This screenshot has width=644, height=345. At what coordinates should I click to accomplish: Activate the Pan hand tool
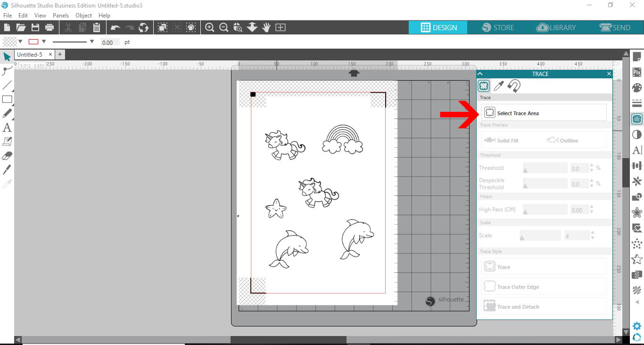coord(266,27)
